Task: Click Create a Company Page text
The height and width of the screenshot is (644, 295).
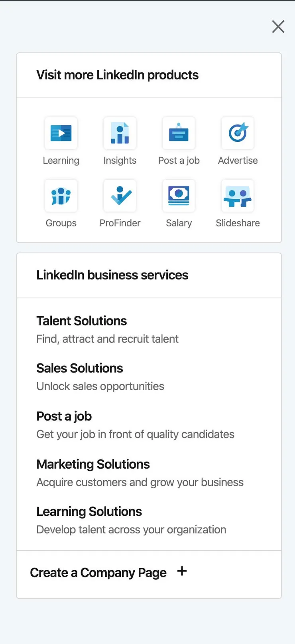Action: tap(98, 573)
